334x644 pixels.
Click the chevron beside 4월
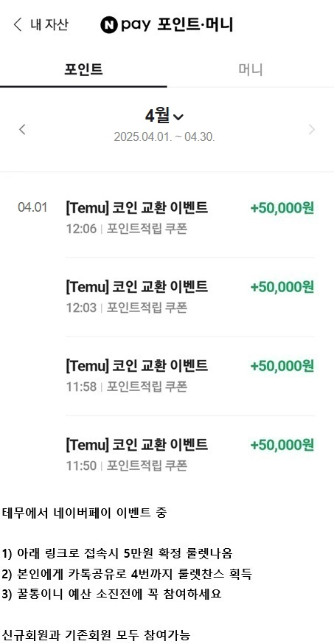(178, 117)
